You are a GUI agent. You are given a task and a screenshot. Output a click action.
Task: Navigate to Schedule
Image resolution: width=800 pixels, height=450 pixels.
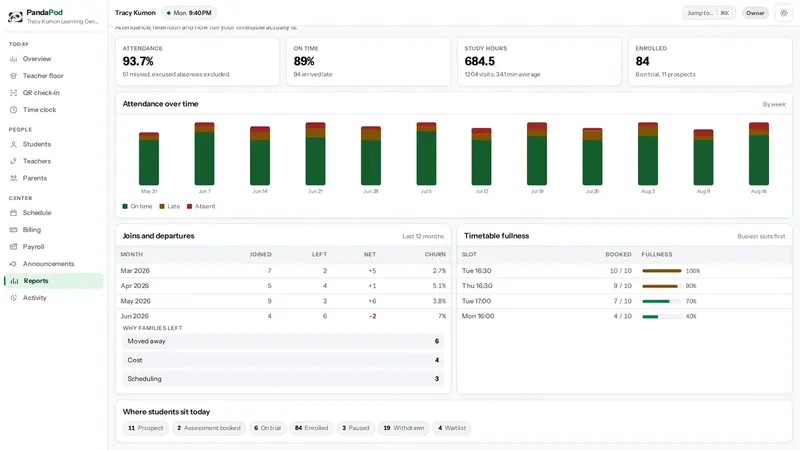tap(54, 213)
